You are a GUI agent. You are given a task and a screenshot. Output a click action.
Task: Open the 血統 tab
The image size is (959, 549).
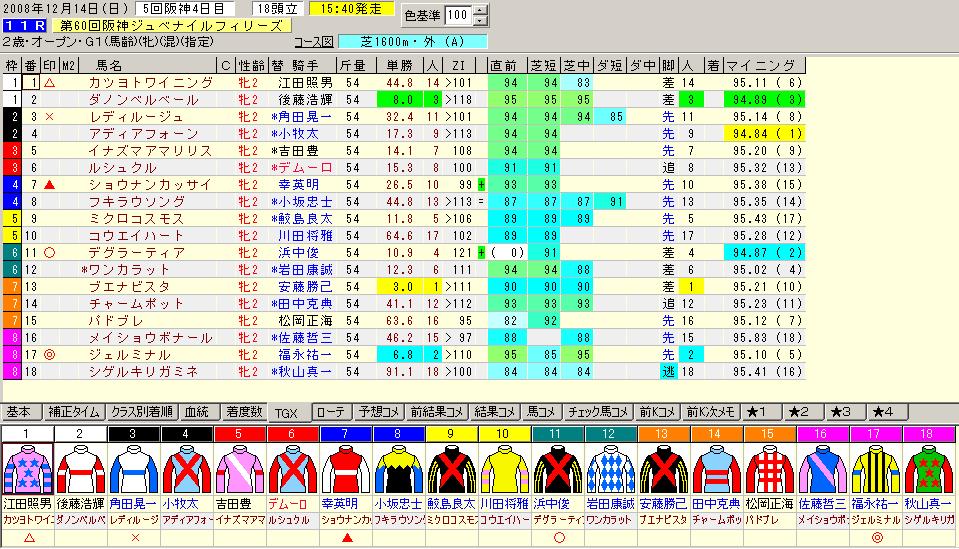199,412
